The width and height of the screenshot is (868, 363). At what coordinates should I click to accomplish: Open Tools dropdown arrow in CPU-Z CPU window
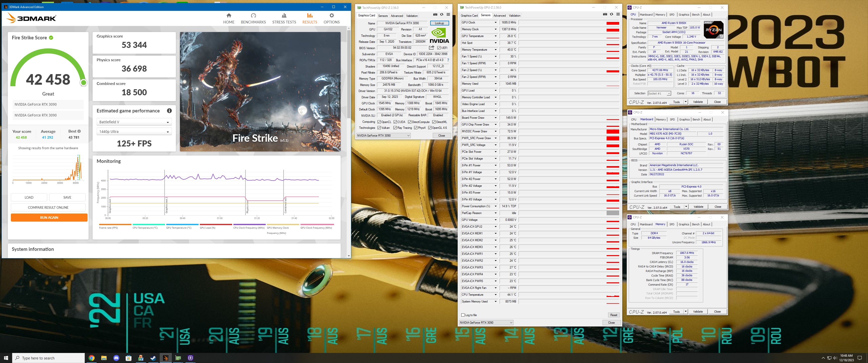(x=686, y=102)
